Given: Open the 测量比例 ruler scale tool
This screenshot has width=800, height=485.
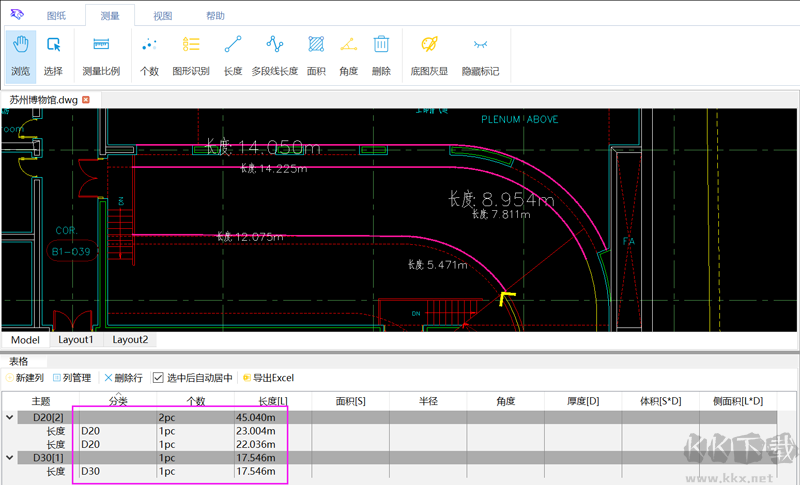Looking at the screenshot, I should coord(100,55).
